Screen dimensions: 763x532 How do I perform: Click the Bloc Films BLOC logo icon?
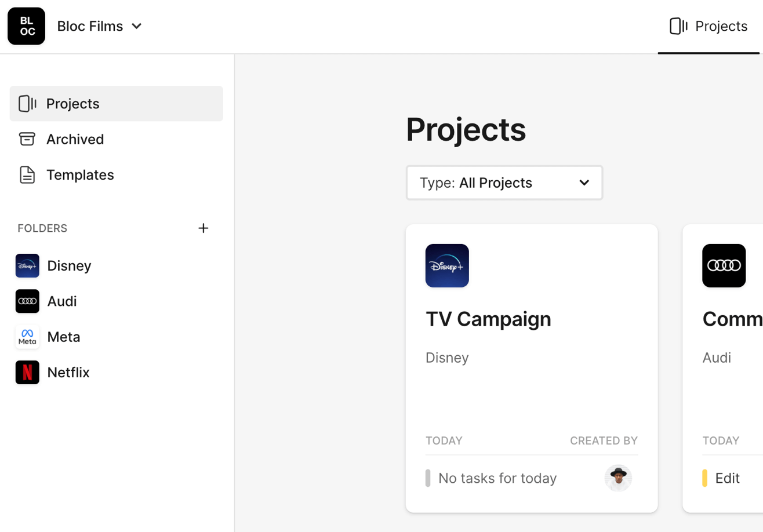[26, 26]
